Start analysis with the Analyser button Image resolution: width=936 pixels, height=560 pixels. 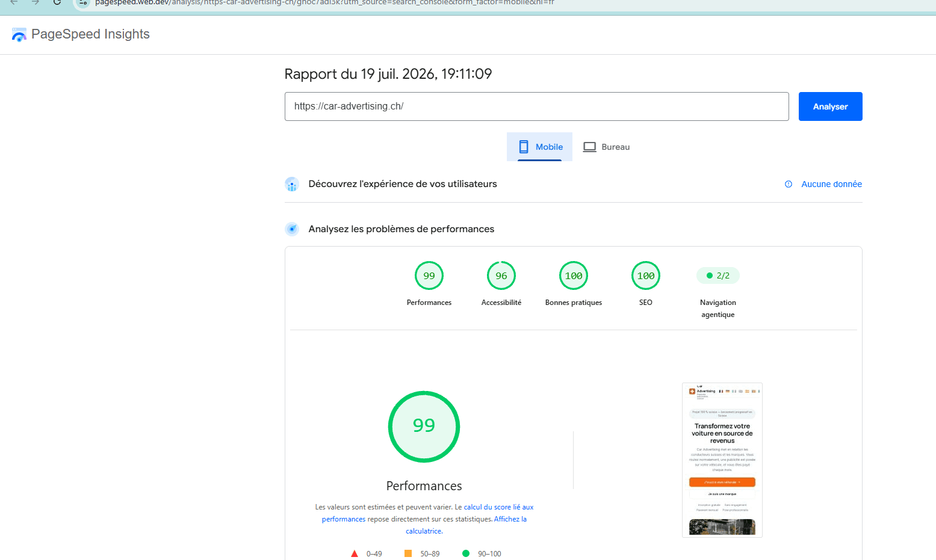click(x=830, y=106)
